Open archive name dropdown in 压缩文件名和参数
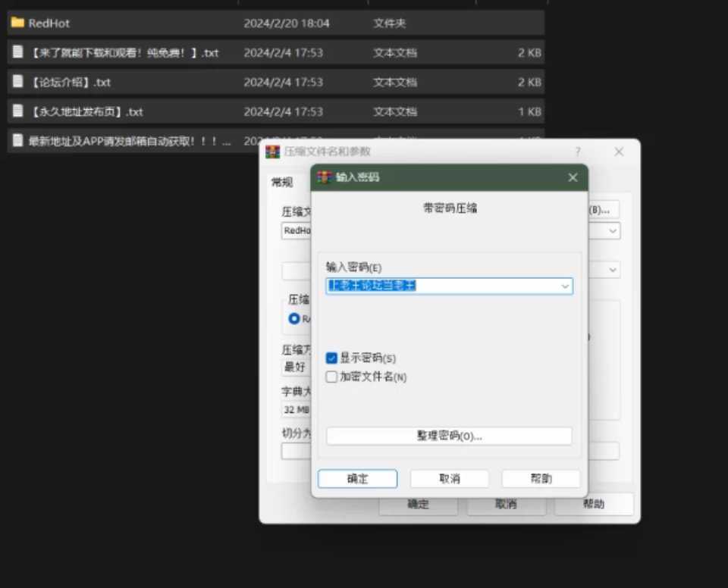The width and height of the screenshot is (728, 588). (x=613, y=230)
